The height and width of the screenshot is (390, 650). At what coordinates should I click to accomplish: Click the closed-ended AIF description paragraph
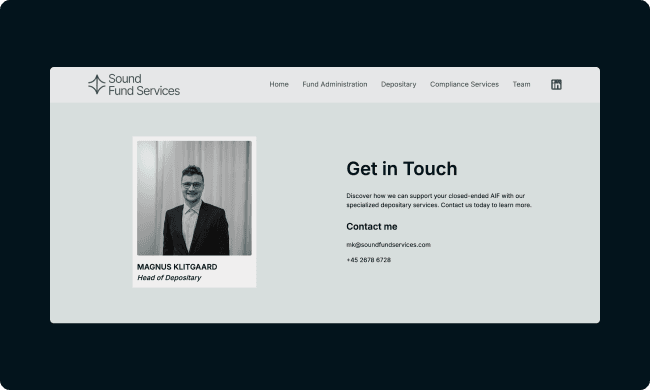pyautogui.click(x=439, y=200)
